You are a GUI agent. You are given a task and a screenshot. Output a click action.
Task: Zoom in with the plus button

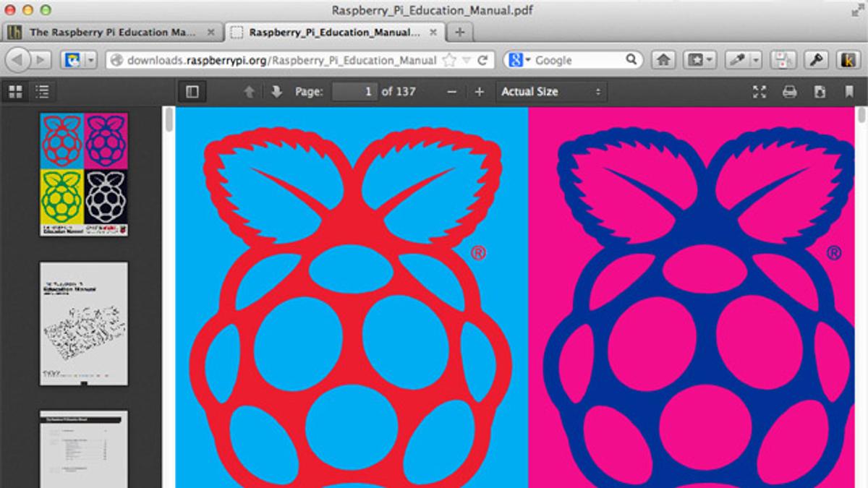(479, 92)
